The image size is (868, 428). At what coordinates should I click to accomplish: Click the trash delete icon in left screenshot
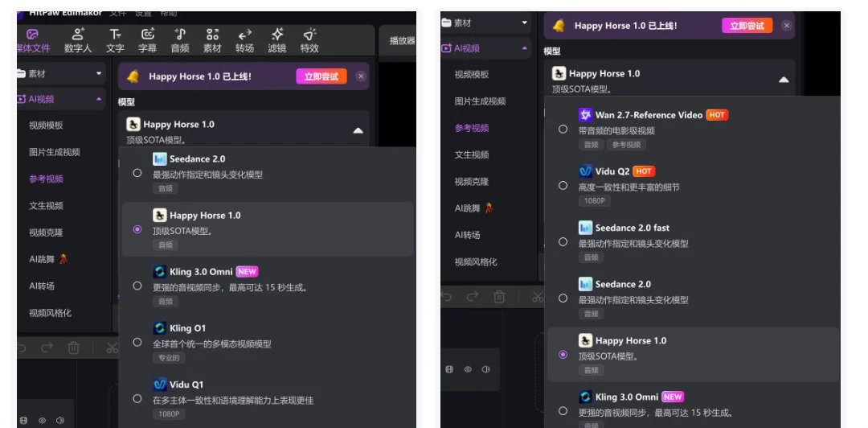tap(74, 348)
